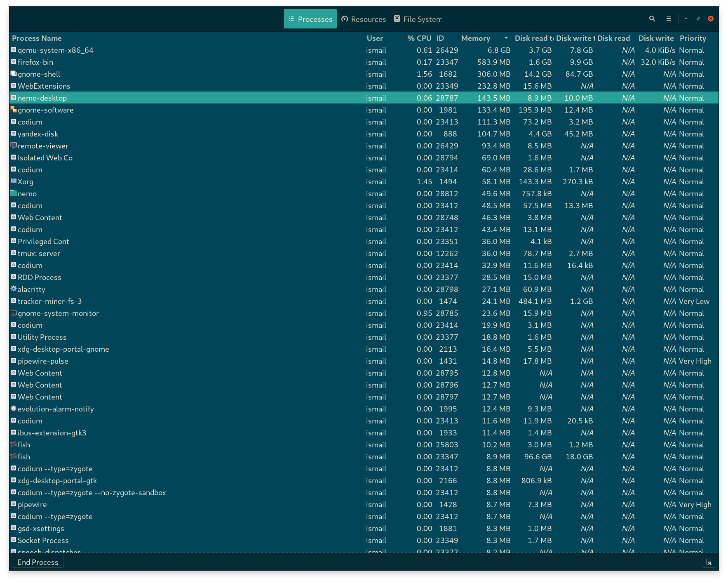Open the search function
Viewport: 728px width, 583px height.
point(652,19)
